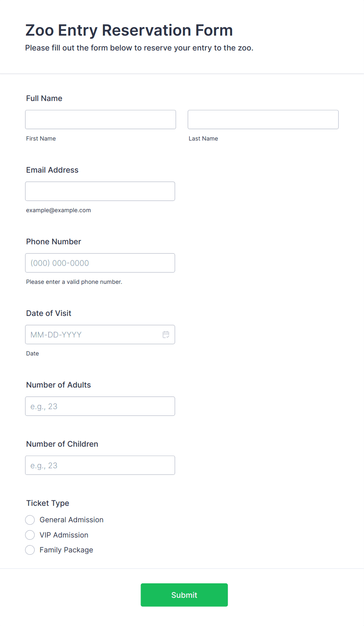
Task: Click the Full Name field label
Action: (x=44, y=98)
